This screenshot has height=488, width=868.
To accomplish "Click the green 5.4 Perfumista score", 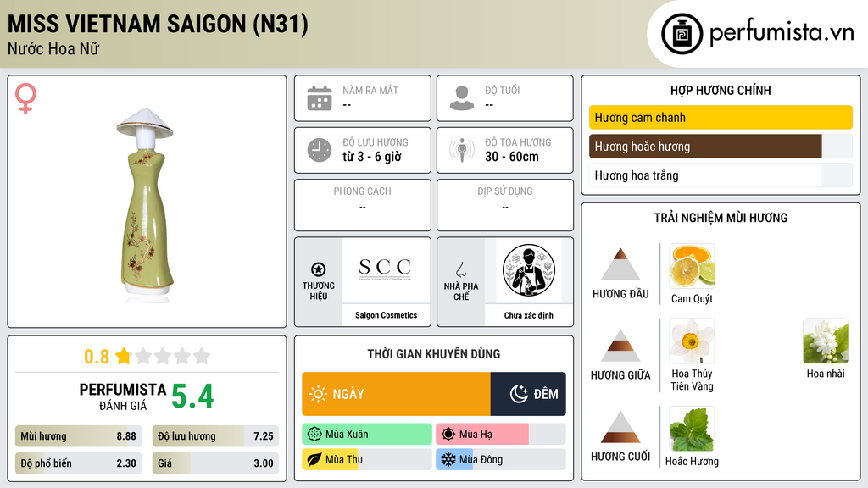I will pos(192,396).
